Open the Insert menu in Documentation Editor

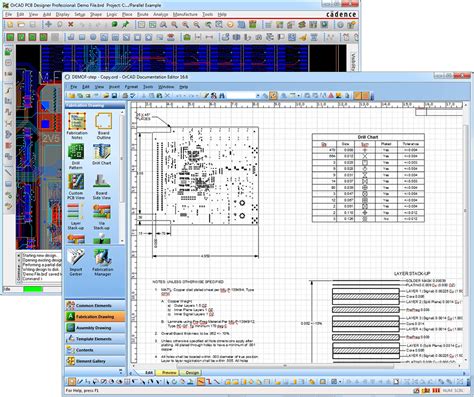114,87
